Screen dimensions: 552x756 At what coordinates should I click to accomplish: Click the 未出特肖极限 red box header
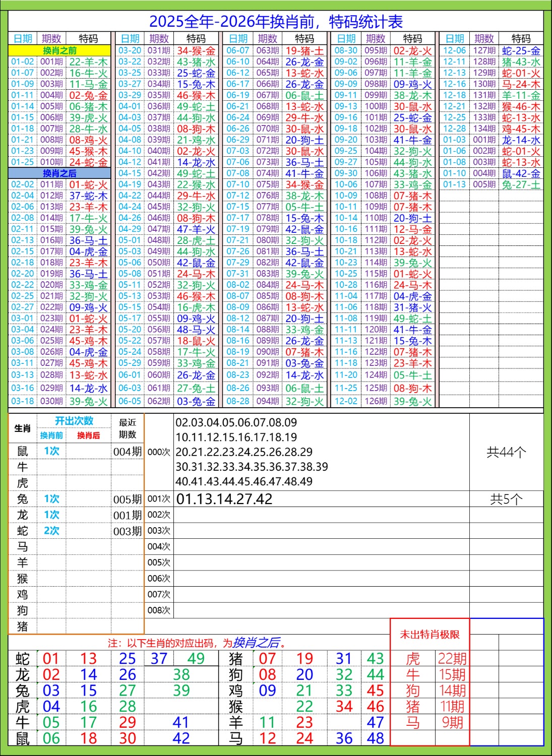click(x=430, y=635)
